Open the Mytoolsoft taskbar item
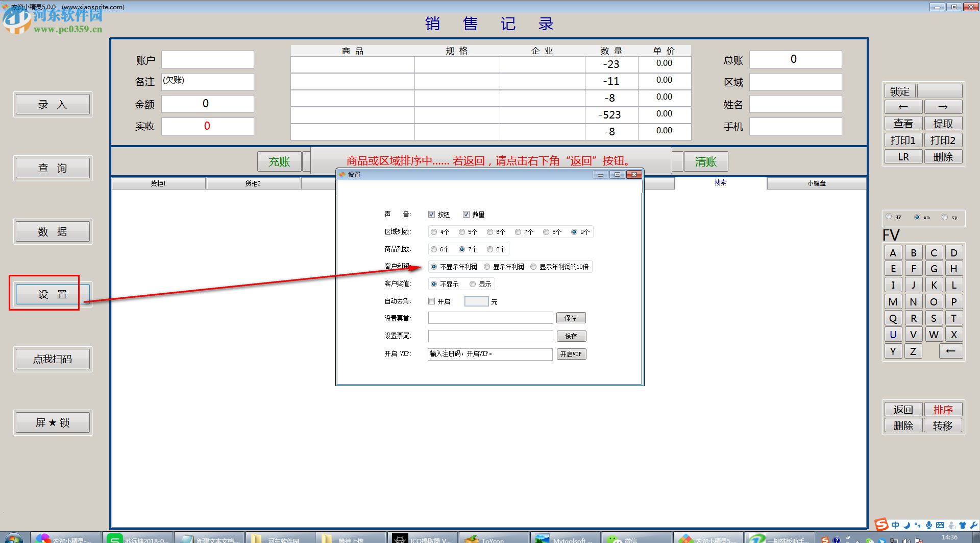This screenshot has width=980, height=543. tap(565, 538)
